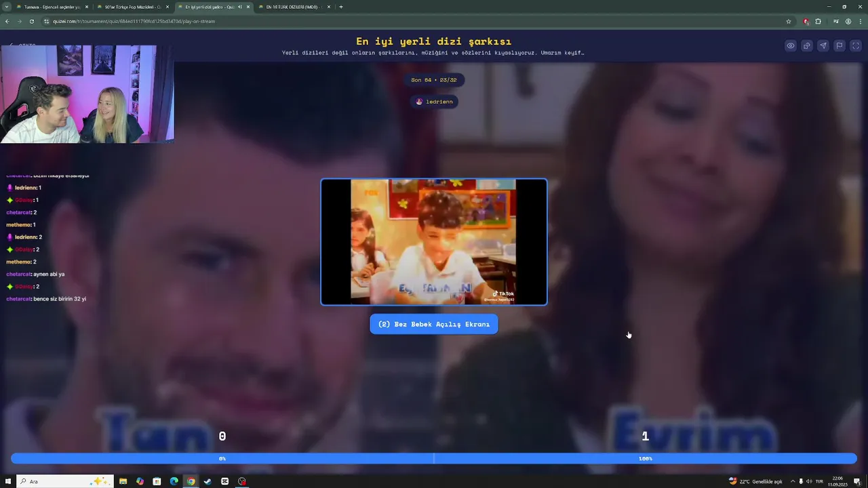
Task: Open CapCut from taskbar
Action: [224, 481]
